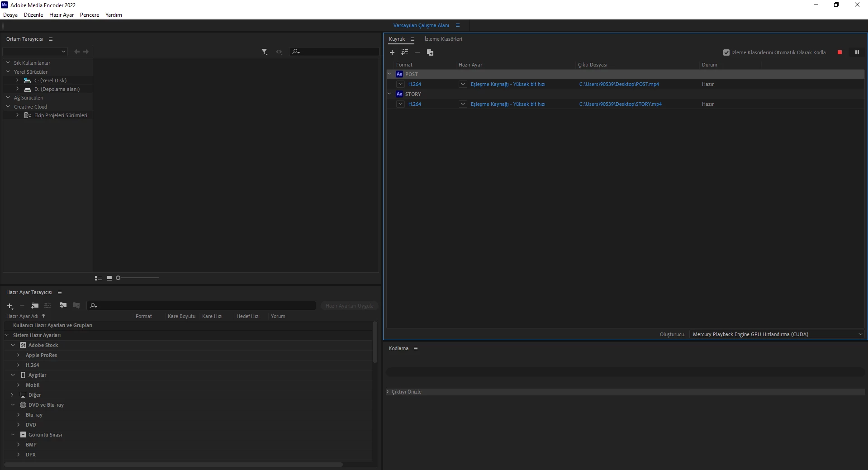Click the import presets icon
The width and height of the screenshot is (868, 470).
tap(63, 306)
